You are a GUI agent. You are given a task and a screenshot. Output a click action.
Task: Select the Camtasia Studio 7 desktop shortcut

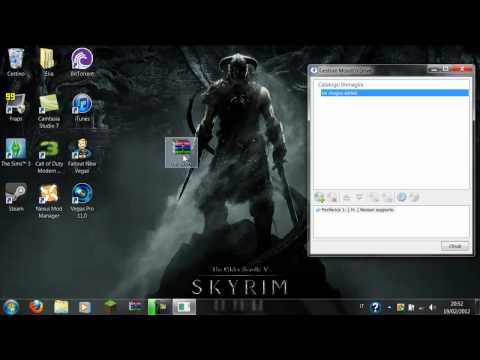[x=49, y=111]
